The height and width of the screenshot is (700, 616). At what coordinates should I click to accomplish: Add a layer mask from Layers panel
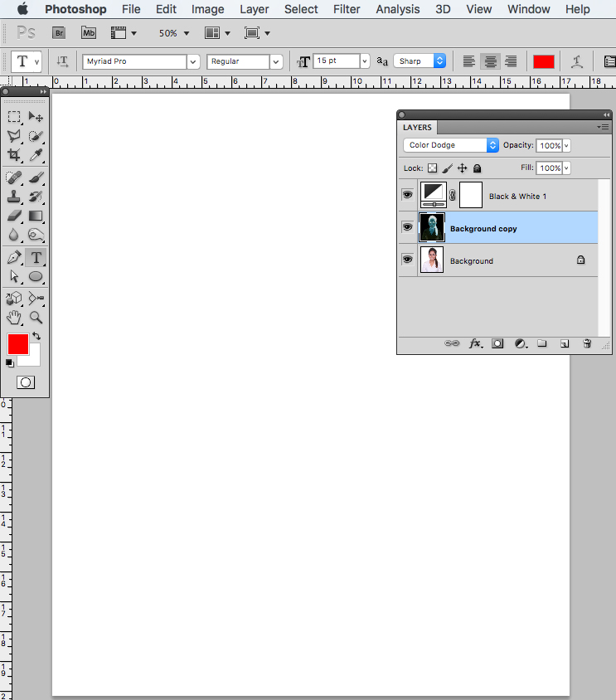(497, 343)
